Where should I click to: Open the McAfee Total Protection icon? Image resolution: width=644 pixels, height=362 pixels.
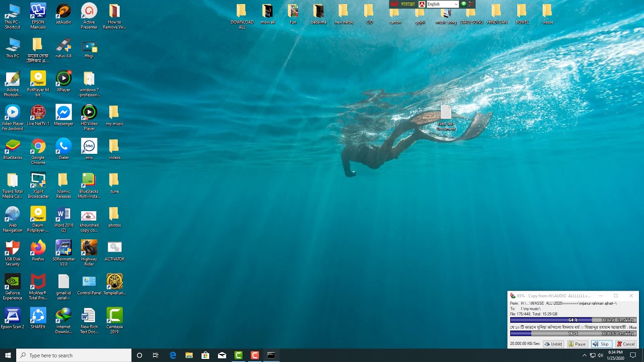pos(38,287)
